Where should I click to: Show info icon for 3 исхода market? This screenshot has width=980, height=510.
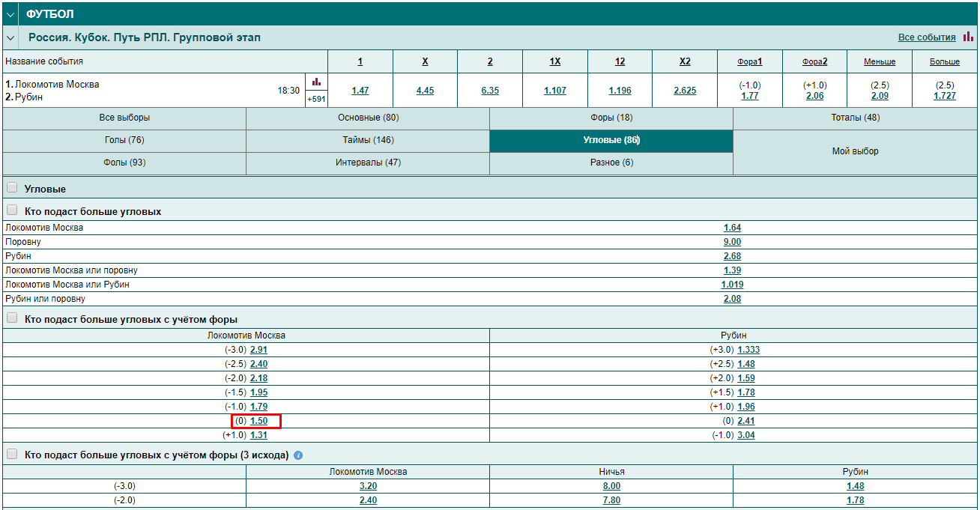(x=298, y=455)
